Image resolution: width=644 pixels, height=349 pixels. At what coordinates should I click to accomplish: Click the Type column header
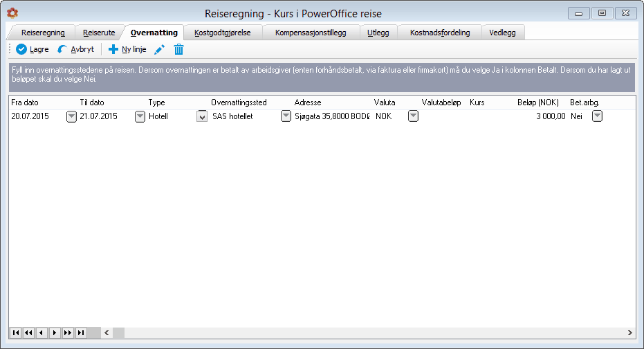pyautogui.click(x=156, y=102)
